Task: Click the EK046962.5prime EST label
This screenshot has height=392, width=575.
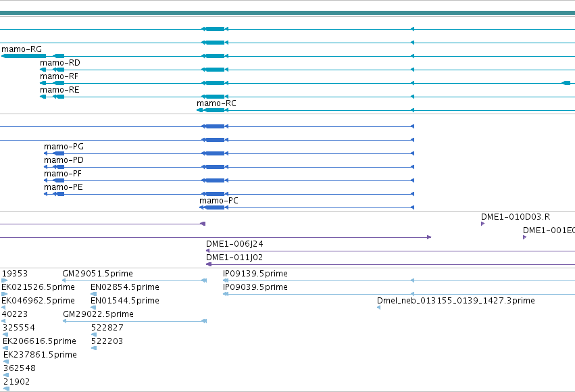Action: pos(38,301)
